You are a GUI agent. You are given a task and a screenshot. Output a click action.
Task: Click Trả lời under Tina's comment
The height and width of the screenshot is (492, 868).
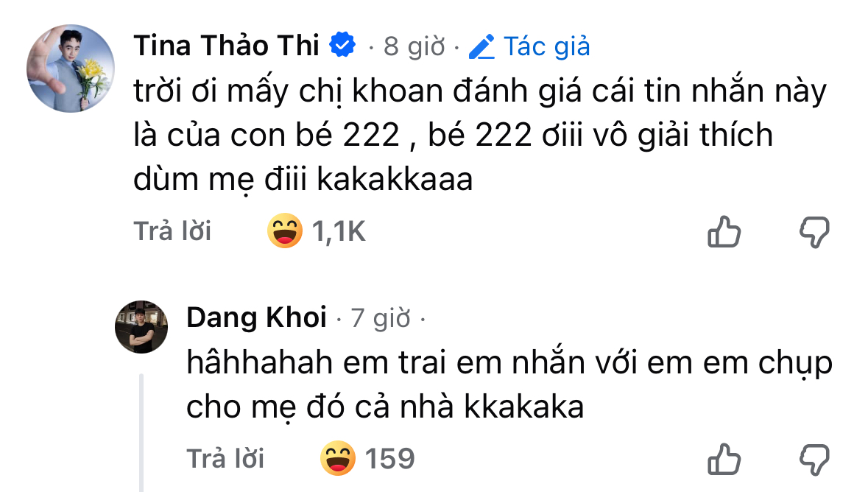(x=171, y=231)
